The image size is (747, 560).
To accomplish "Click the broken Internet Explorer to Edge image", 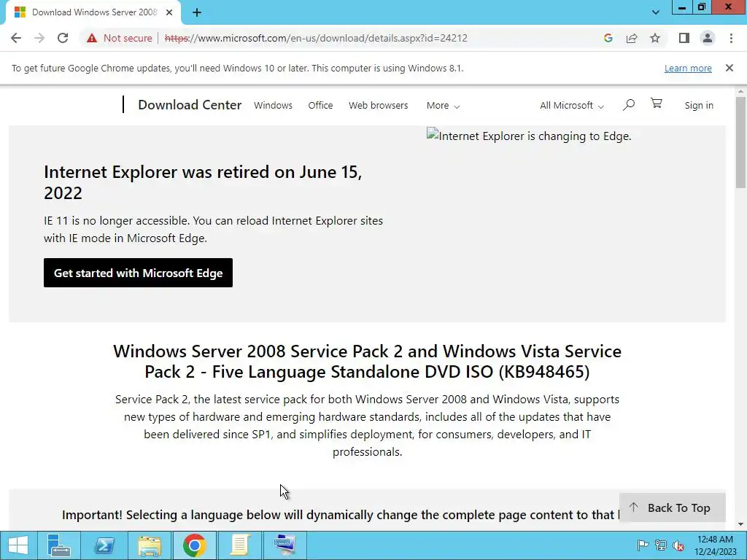I will pyautogui.click(x=529, y=136).
